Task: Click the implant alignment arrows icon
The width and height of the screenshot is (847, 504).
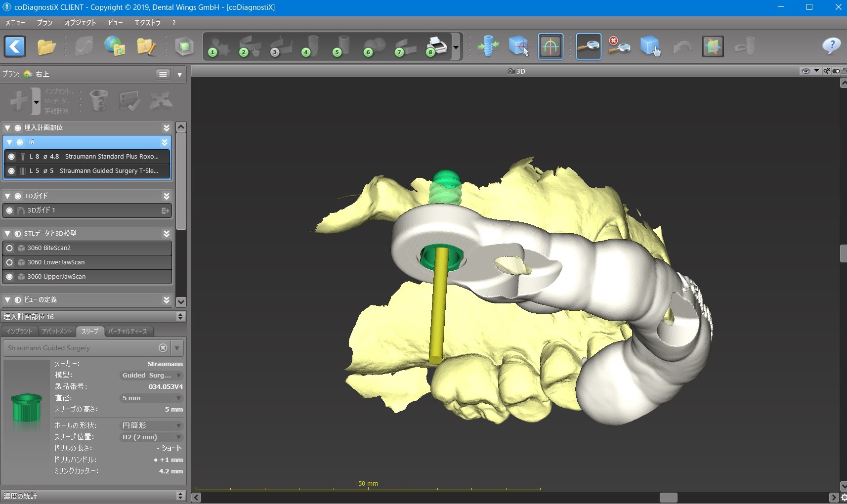Action: tap(488, 46)
